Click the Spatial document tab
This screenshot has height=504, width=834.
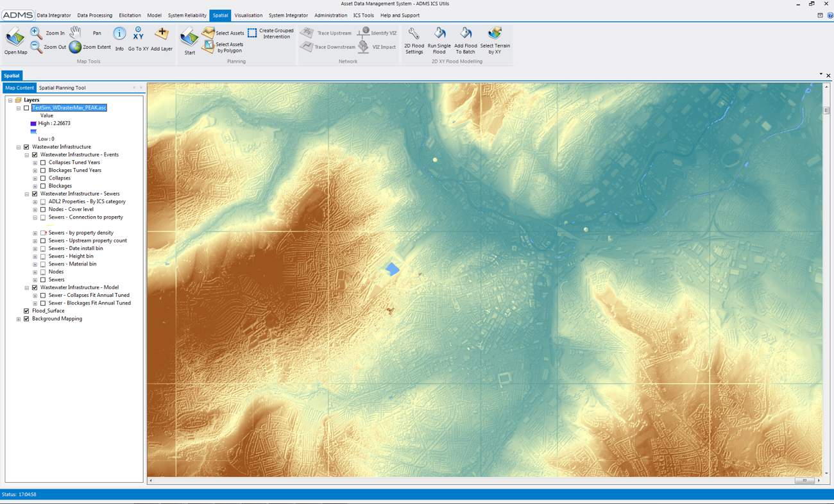[x=12, y=76]
